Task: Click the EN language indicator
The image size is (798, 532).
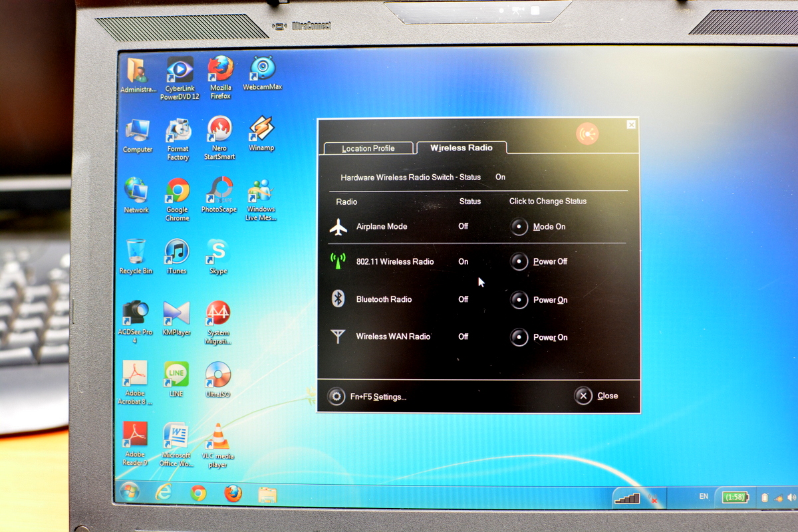Action: (x=704, y=496)
